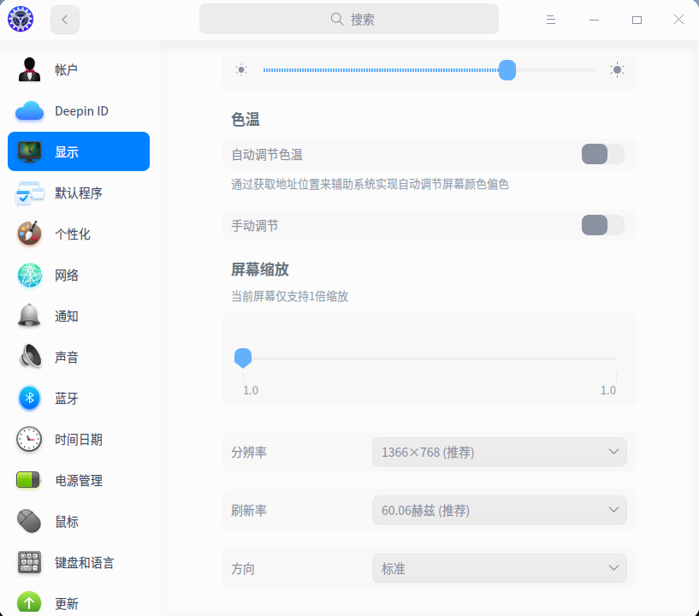
Task: Click the Deepin ID cloud icon
Action: tap(29, 110)
